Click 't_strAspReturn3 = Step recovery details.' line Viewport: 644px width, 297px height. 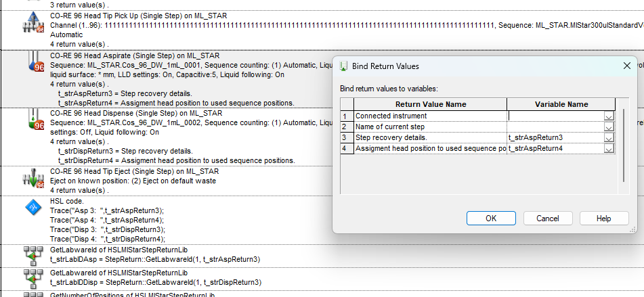pos(125,93)
